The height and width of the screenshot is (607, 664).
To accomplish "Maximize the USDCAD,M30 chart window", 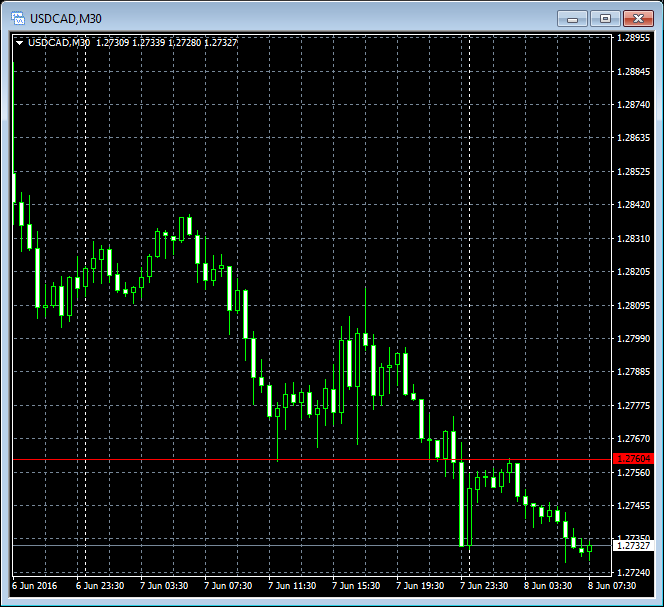I will pos(605,19).
